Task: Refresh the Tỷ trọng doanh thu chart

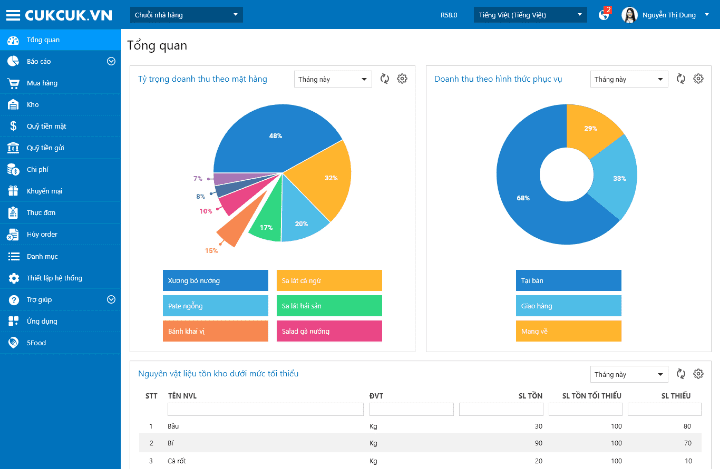Action: [385, 79]
